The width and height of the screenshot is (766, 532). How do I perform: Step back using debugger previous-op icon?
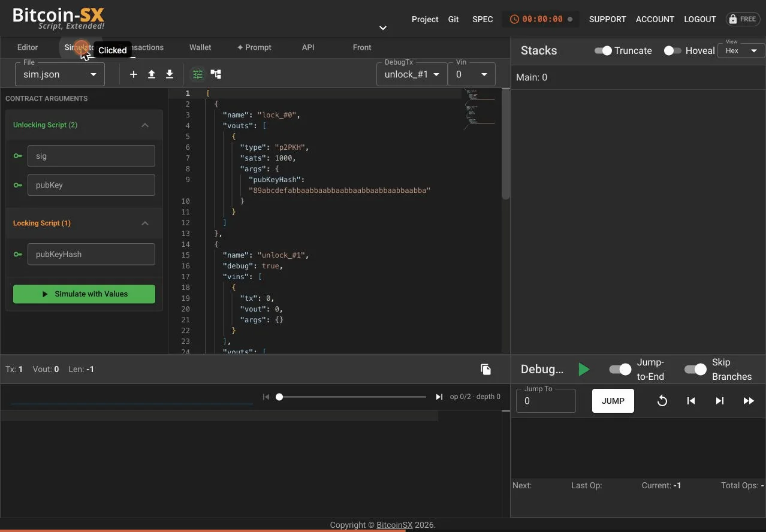pos(691,401)
